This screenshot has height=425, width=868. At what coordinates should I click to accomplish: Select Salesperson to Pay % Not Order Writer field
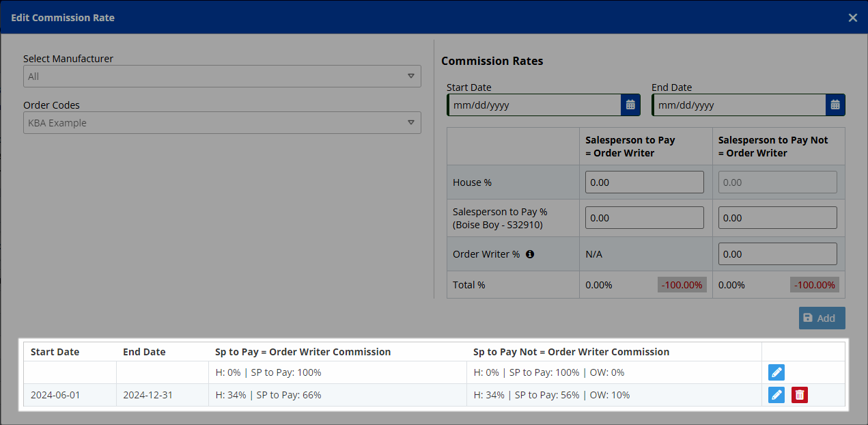[x=777, y=218]
